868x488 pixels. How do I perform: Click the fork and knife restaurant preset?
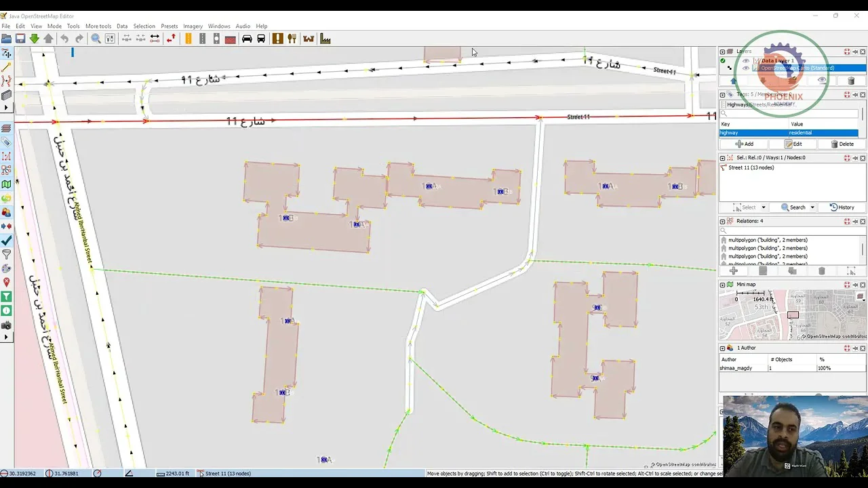292,39
